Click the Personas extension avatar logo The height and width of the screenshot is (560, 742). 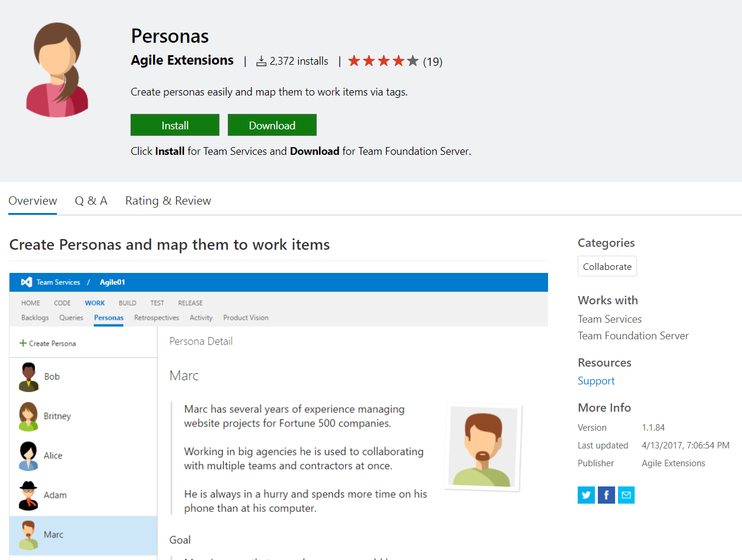click(57, 69)
